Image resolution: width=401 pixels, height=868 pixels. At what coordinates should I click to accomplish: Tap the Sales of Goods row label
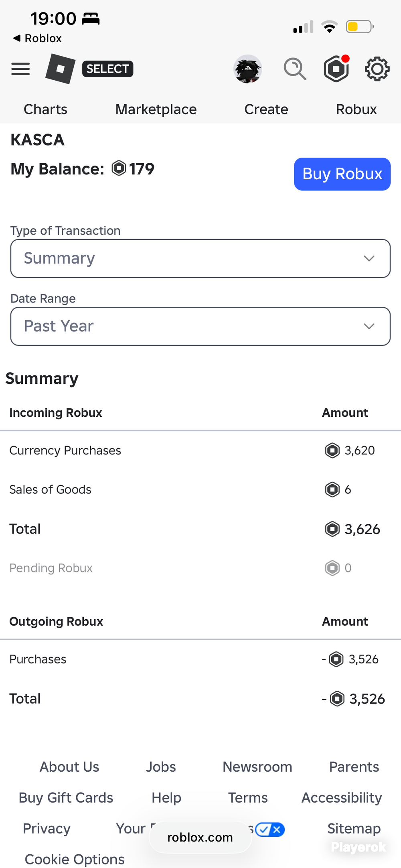coord(50,489)
